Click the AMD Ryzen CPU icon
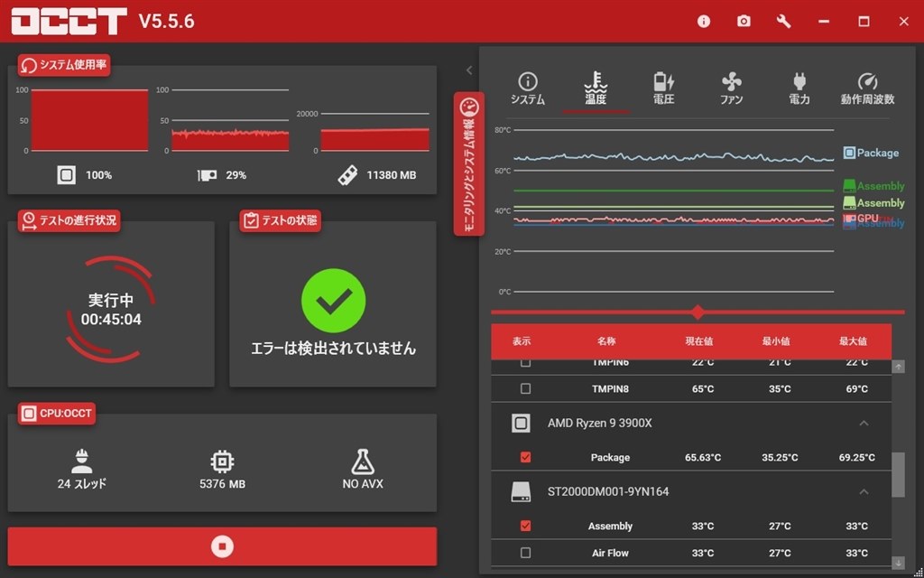This screenshot has height=578, width=924. point(521,423)
